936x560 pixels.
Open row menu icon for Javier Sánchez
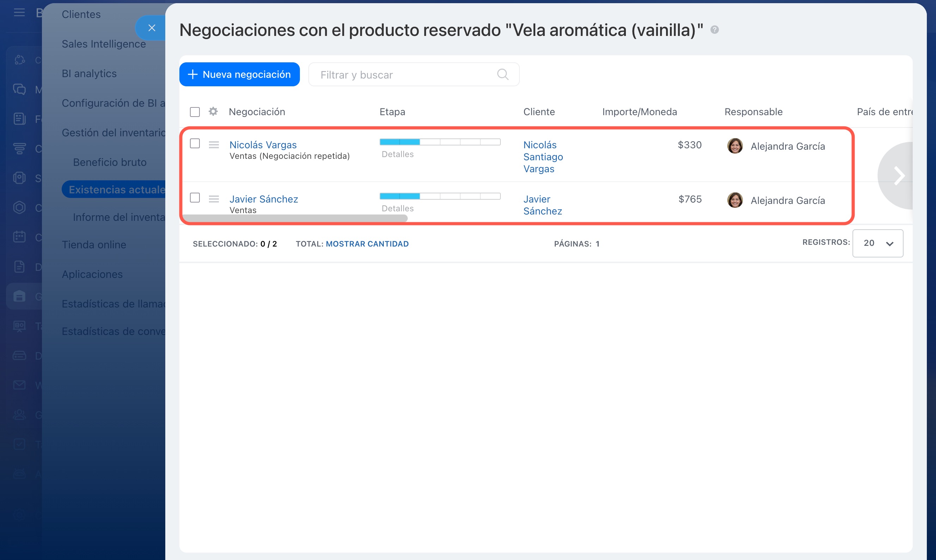(214, 199)
